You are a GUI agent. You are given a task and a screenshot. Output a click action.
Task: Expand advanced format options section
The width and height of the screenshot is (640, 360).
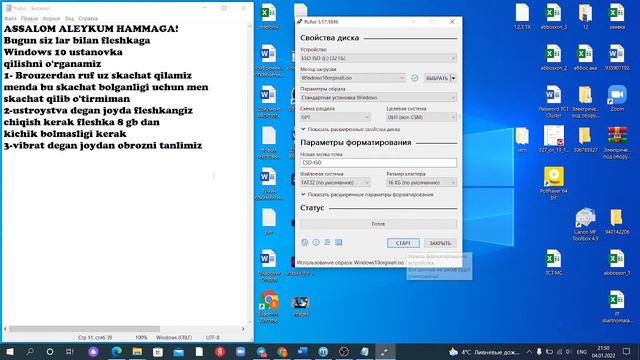(x=367, y=195)
